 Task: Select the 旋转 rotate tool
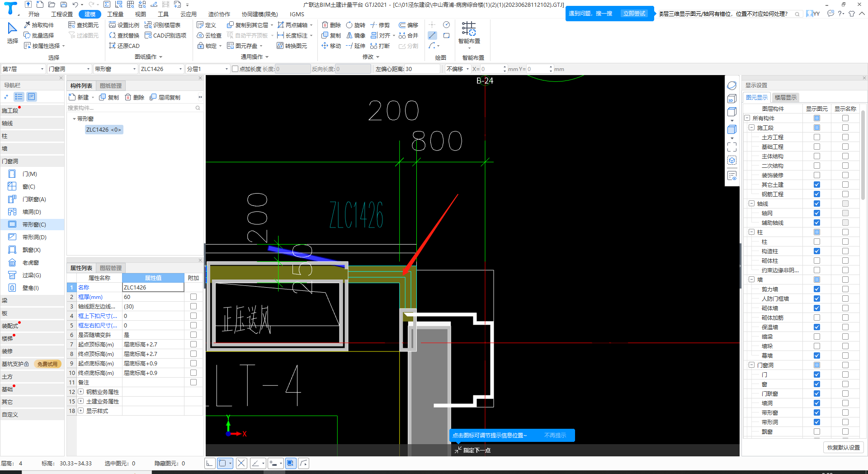tap(356, 25)
